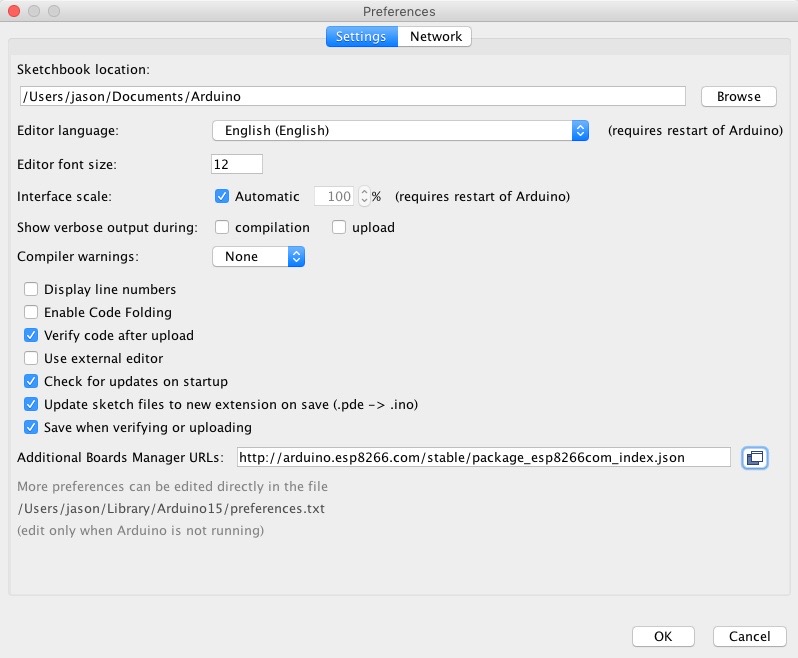Screen dimensions: 798x658
Task: Uncheck Check for updates on startup
Action: [31, 381]
